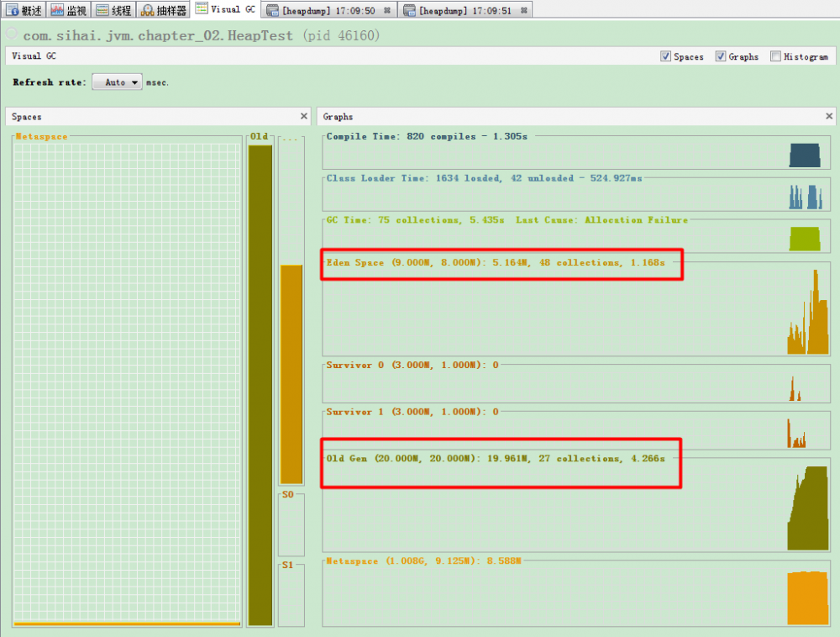Click the heapdump 17:09:50 tab icon
The height and width of the screenshot is (637, 840).
272,10
